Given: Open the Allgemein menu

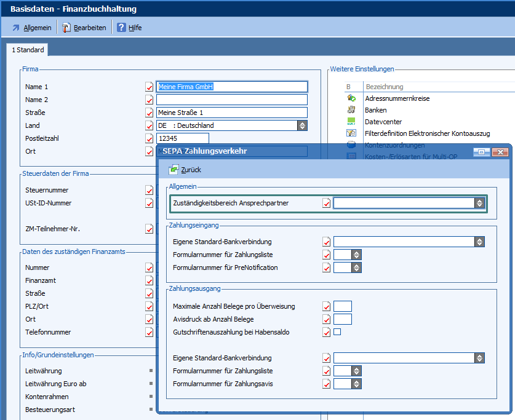Looking at the screenshot, I should point(37,28).
